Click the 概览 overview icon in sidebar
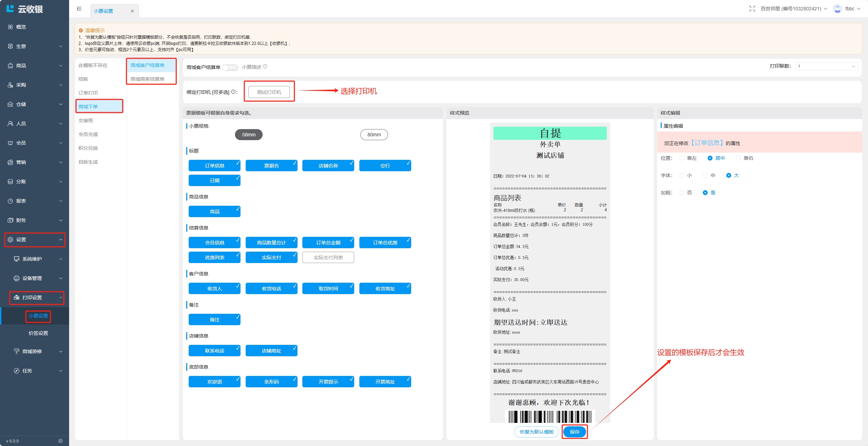This screenshot has width=868, height=446. pos(10,27)
